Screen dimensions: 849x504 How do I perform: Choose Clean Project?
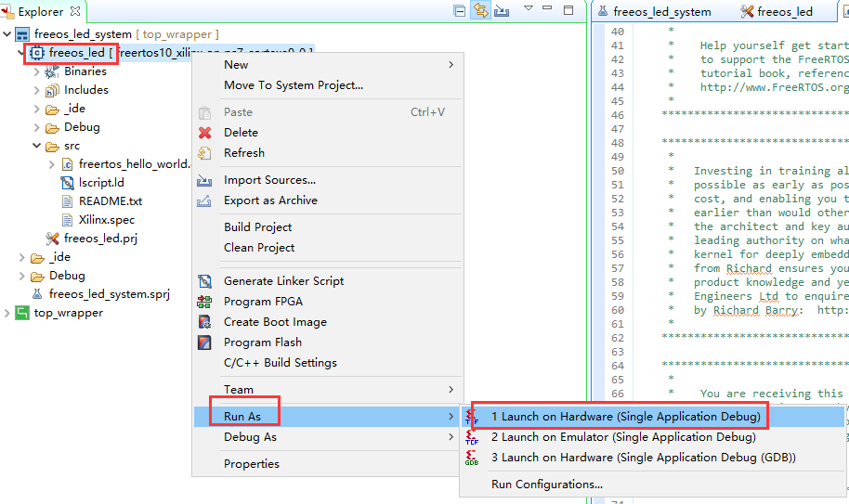pos(328,248)
